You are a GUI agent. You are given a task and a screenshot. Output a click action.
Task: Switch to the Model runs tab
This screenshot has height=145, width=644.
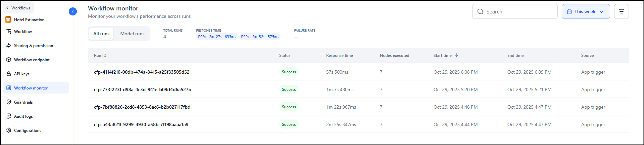tap(132, 34)
